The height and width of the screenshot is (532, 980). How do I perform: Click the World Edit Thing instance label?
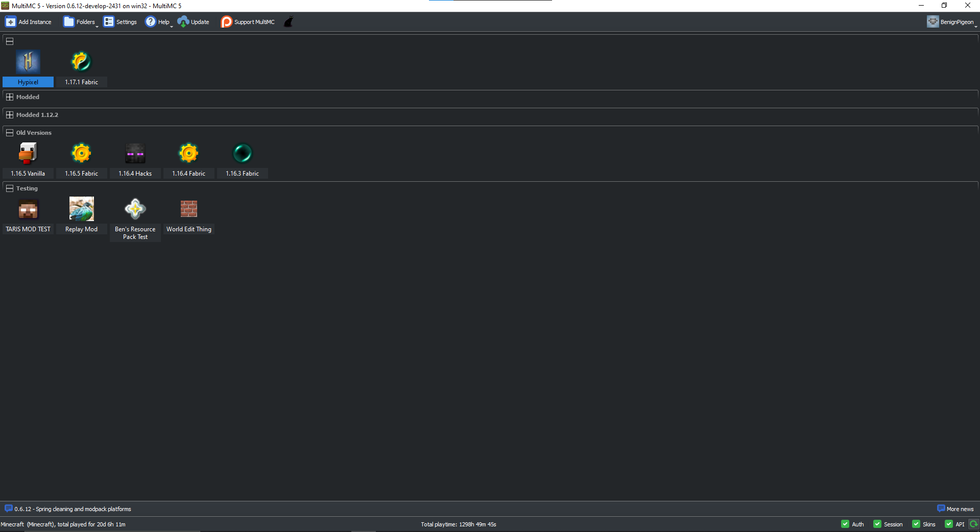(x=189, y=229)
